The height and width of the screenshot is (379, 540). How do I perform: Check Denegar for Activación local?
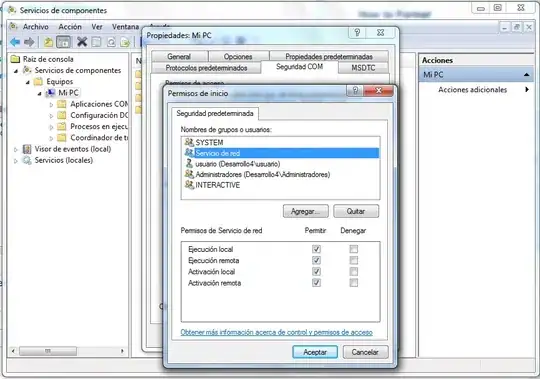point(353,272)
